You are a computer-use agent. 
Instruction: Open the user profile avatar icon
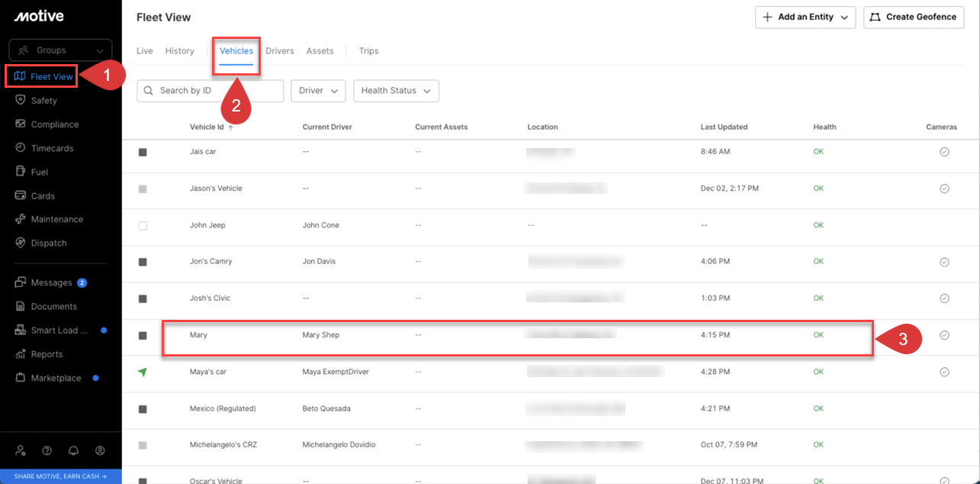coord(100,450)
